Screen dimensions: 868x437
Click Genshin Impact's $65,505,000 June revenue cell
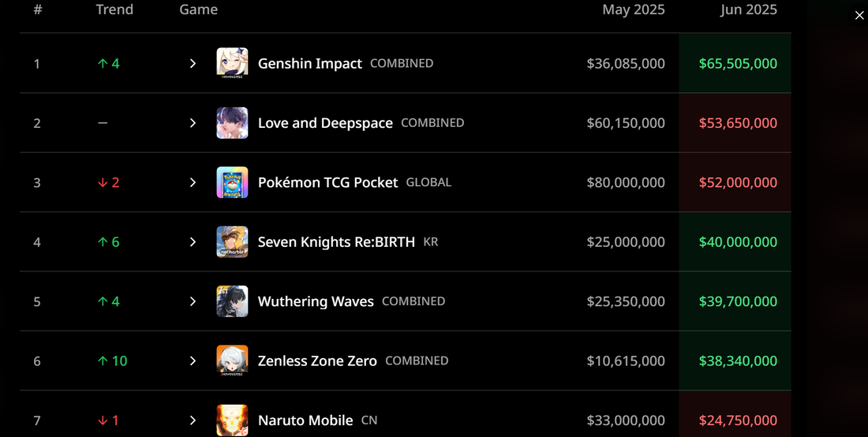735,63
